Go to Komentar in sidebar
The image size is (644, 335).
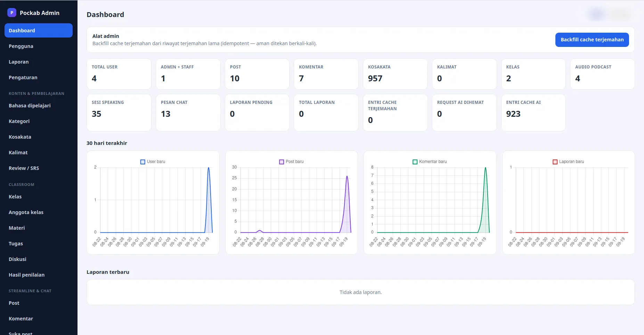tap(39, 319)
